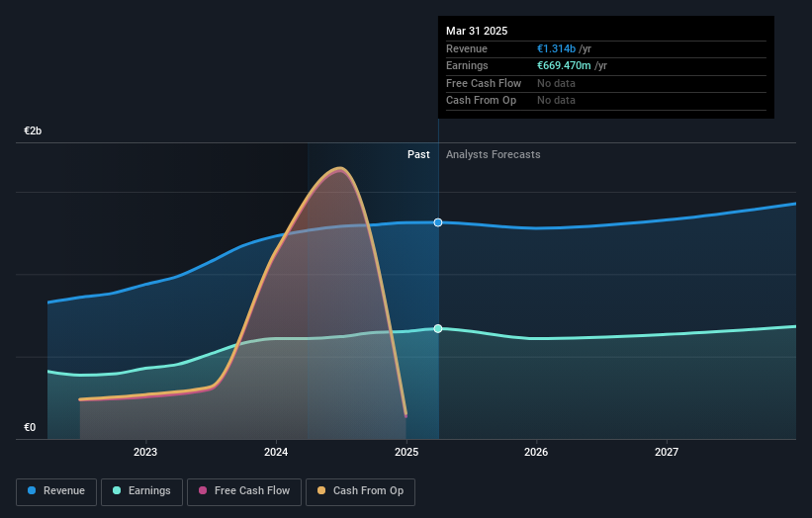Click the 2025 x-axis label
Screen dimensions: 812x518
pyautogui.click(x=406, y=453)
